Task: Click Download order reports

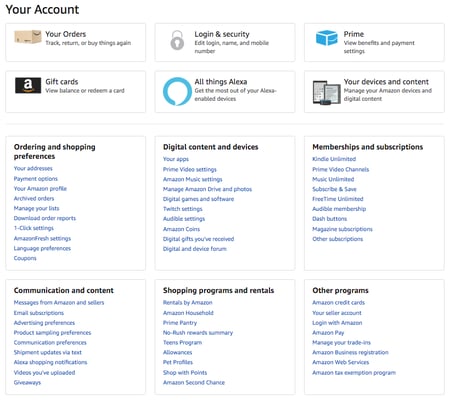Action: click(x=45, y=218)
